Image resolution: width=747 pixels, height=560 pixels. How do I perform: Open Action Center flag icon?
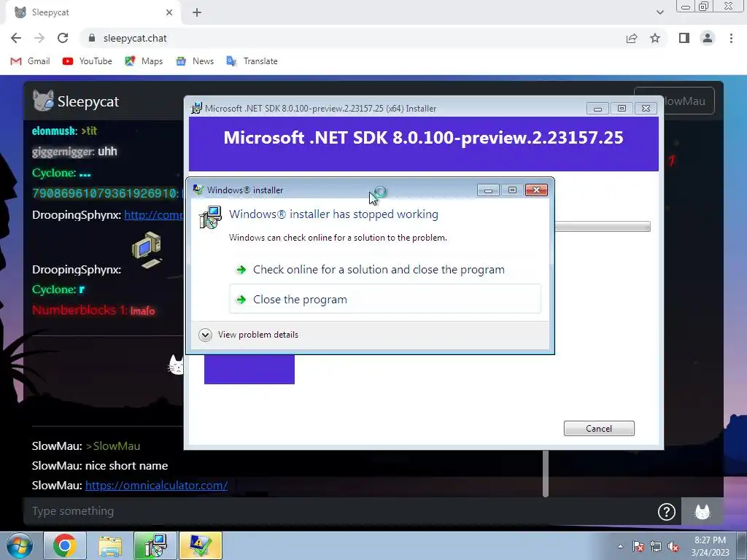[638, 546]
